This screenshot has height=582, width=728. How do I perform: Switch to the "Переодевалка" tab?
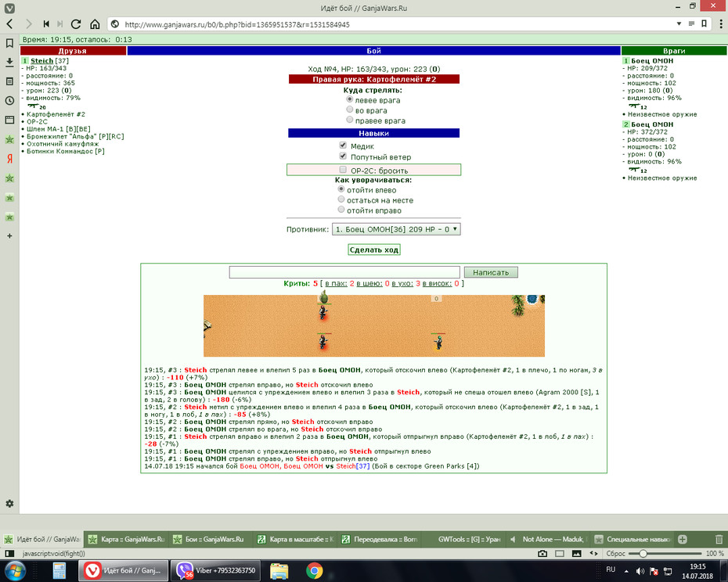tap(379, 539)
